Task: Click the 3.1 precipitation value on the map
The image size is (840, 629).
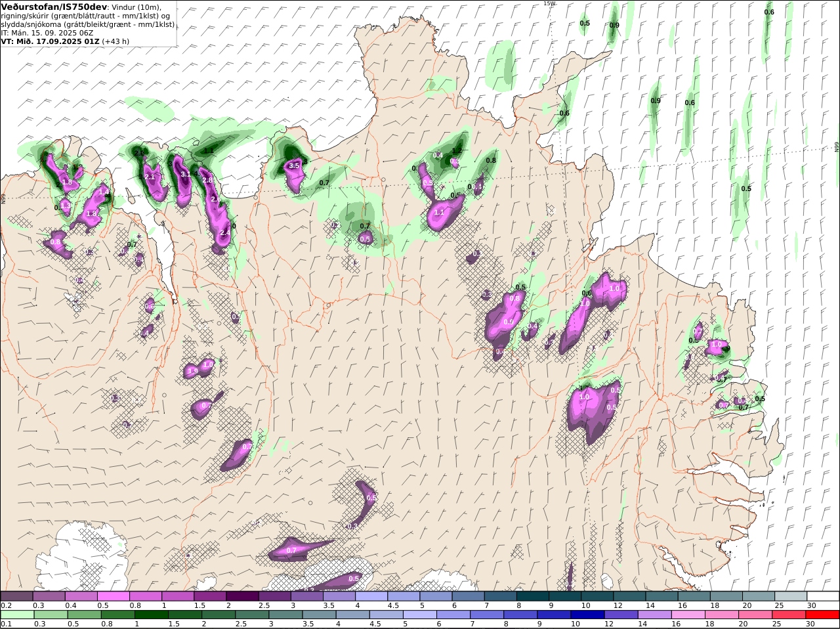Action: pyautogui.click(x=186, y=175)
